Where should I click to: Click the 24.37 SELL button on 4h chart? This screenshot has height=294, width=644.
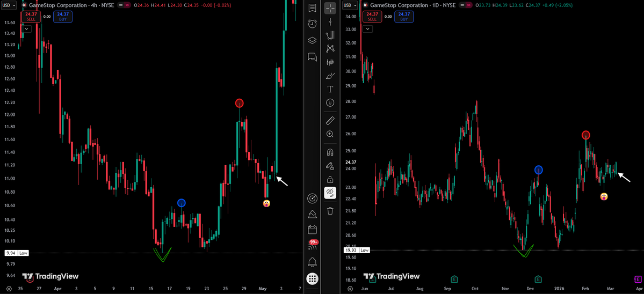tap(31, 17)
